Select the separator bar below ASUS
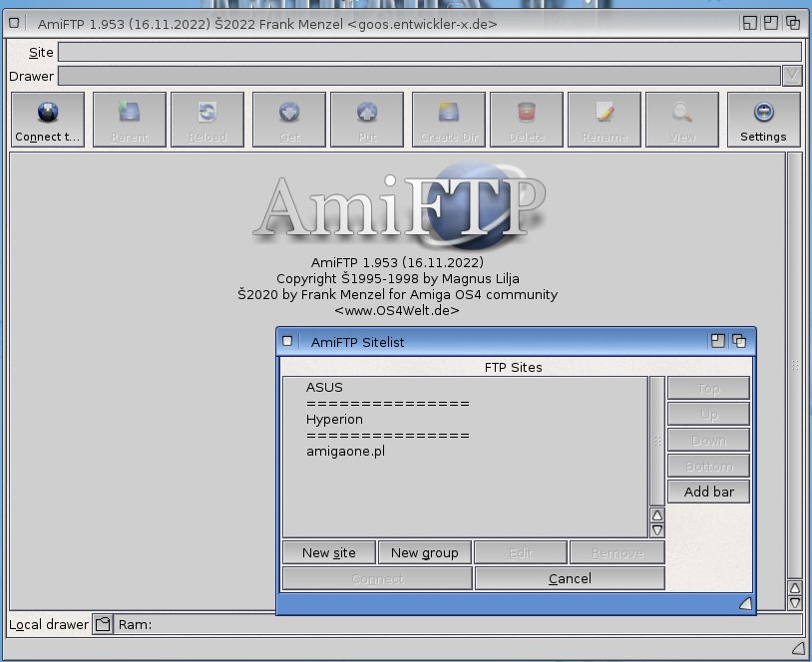 (x=465, y=403)
